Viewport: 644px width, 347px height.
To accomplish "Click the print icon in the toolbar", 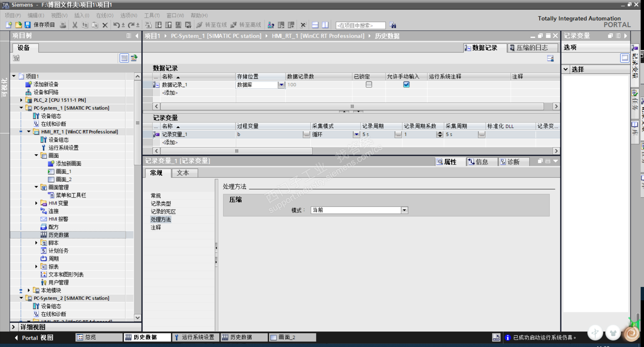I will [x=63, y=25].
